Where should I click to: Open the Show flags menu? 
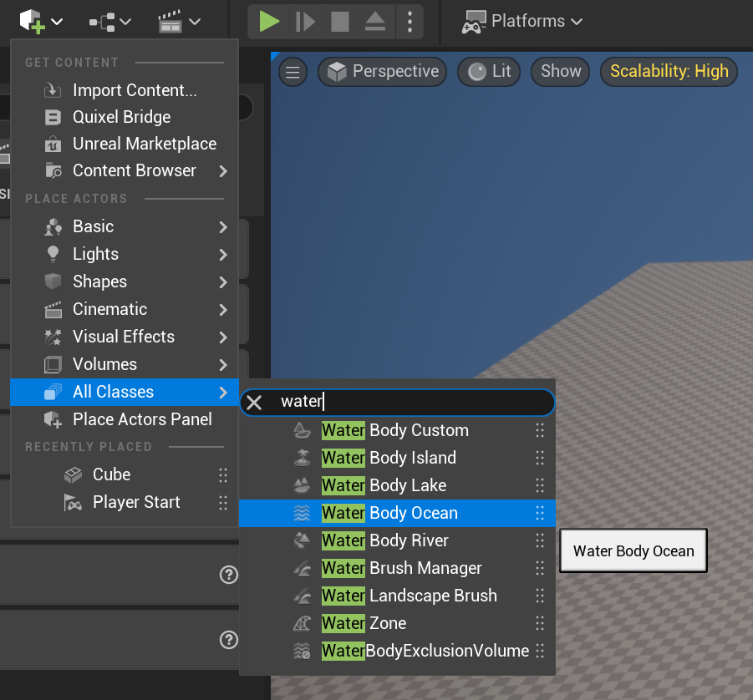(x=561, y=72)
